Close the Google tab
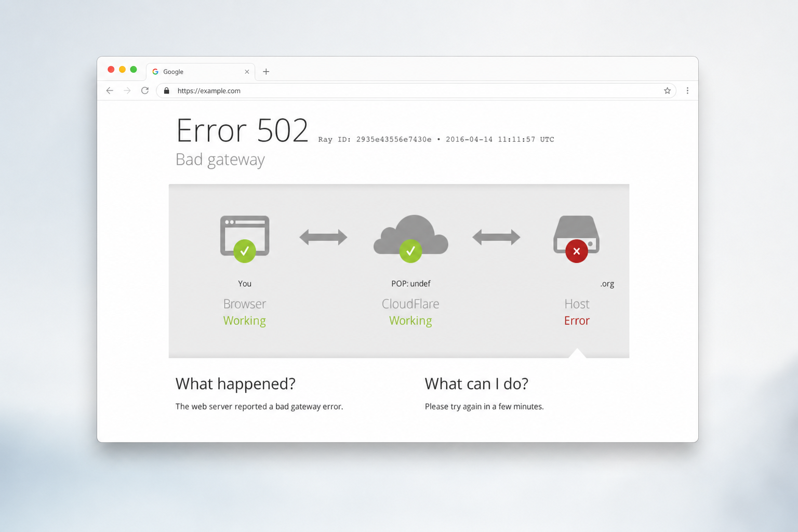 (x=247, y=72)
